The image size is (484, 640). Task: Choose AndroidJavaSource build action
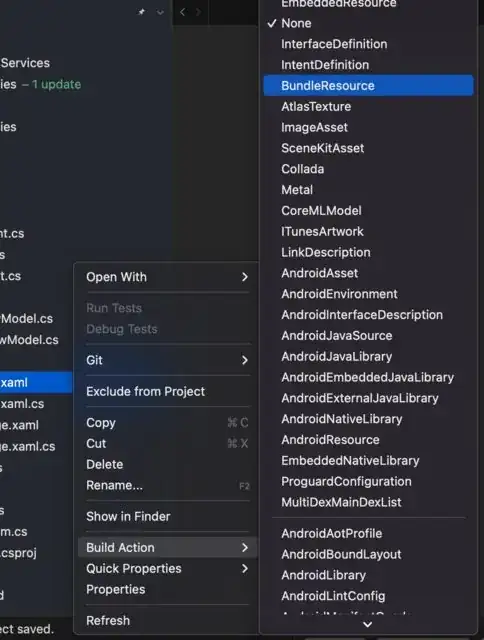pos(368,336)
